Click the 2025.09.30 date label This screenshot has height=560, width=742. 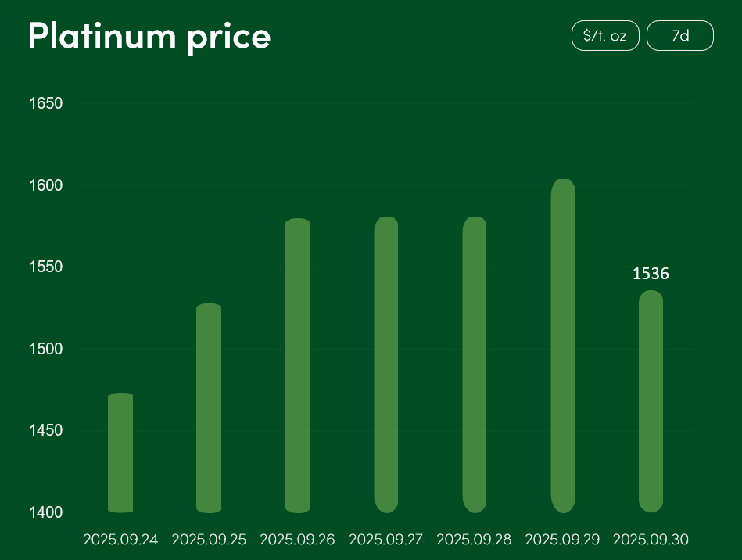click(x=651, y=540)
